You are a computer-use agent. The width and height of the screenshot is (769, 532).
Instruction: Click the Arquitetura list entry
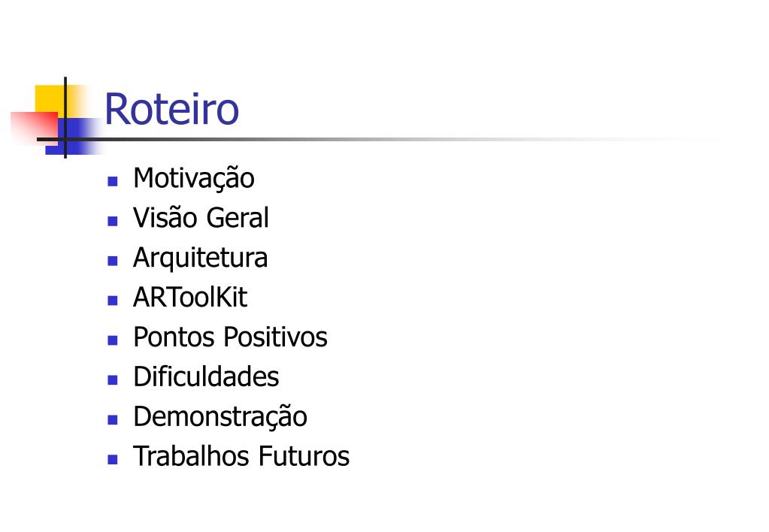click(x=201, y=258)
